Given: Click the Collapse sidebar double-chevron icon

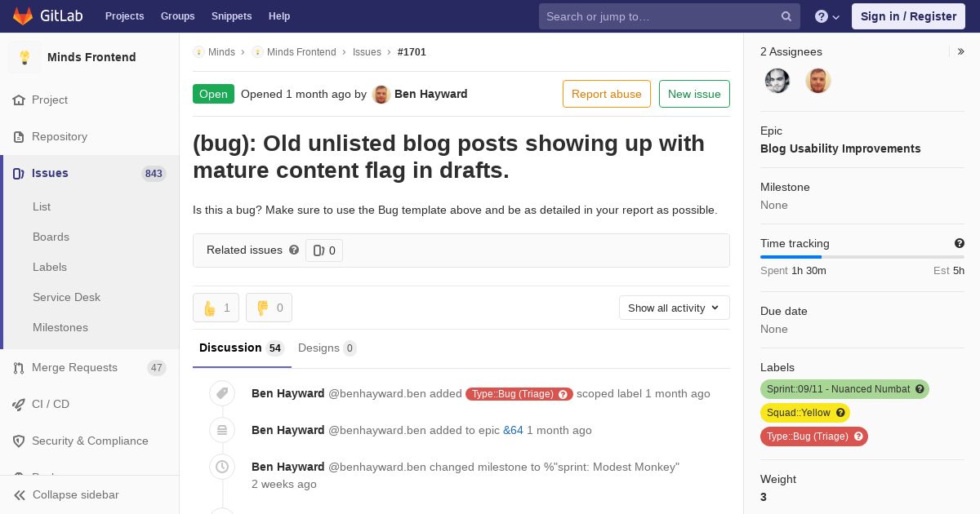Looking at the screenshot, I should pos(19,494).
